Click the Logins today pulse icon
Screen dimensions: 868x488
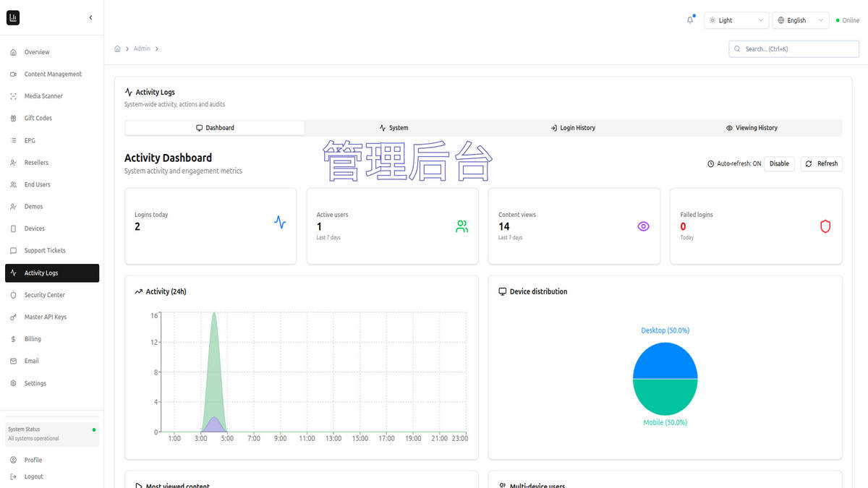click(x=280, y=222)
